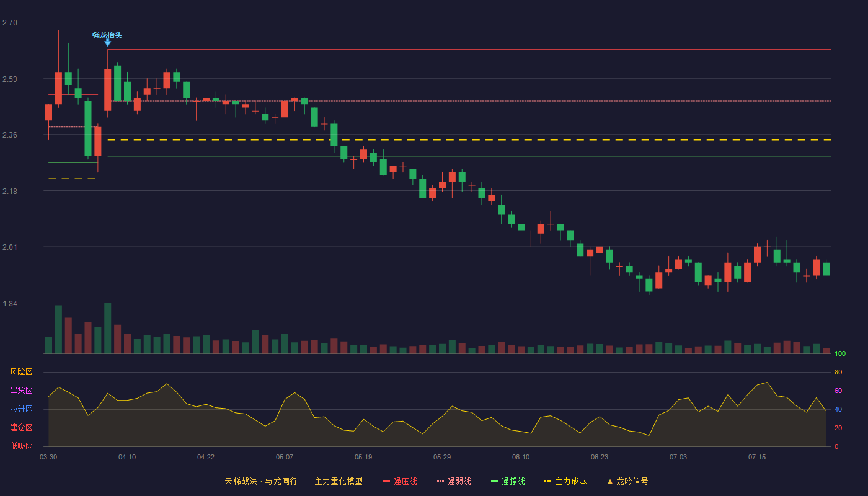Toggle the 强弱线 legend entry
The image size is (868, 496).
click(x=454, y=481)
